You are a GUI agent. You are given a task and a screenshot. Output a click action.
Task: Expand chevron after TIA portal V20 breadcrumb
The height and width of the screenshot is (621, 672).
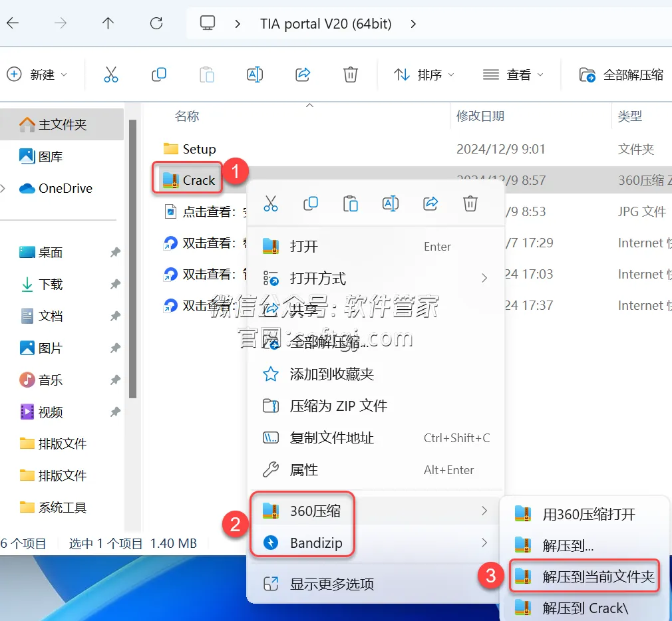[413, 23]
